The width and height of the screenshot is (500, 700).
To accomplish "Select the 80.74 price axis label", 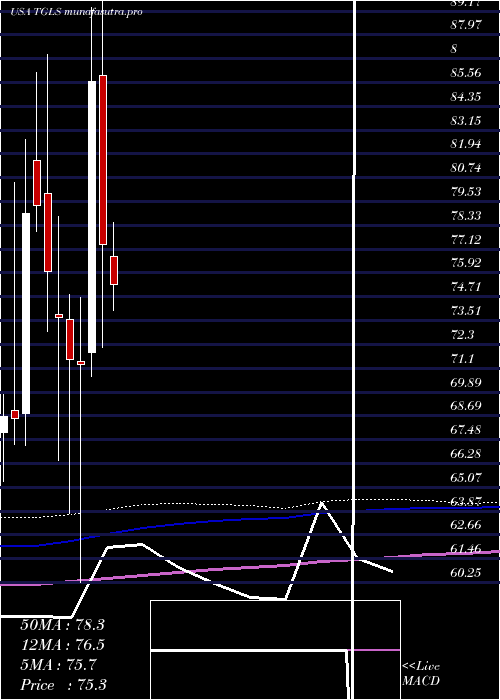I will (x=466, y=168).
